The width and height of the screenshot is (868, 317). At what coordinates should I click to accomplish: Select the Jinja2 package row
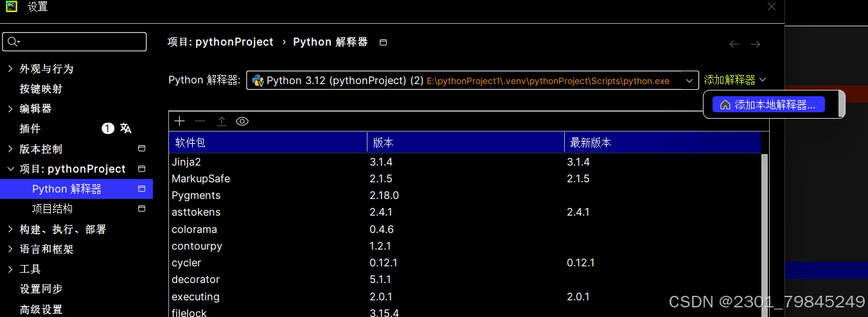[465, 162]
